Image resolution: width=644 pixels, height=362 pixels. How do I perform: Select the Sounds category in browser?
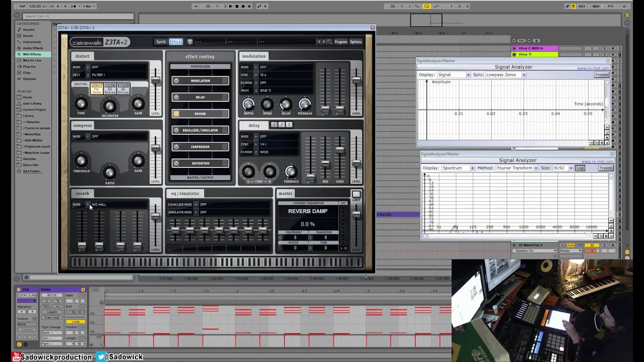(29, 30)
